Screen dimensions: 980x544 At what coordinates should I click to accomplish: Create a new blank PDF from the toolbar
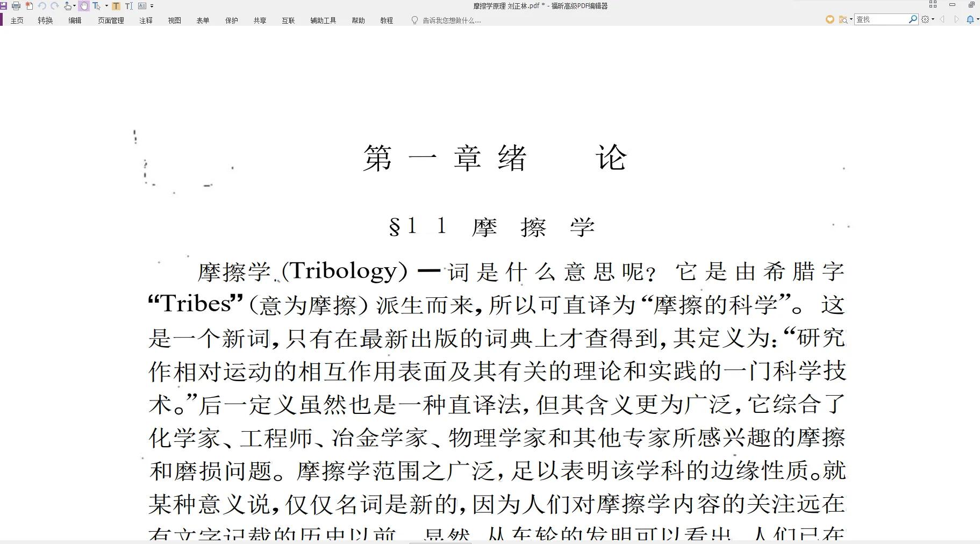click(29, 6)
